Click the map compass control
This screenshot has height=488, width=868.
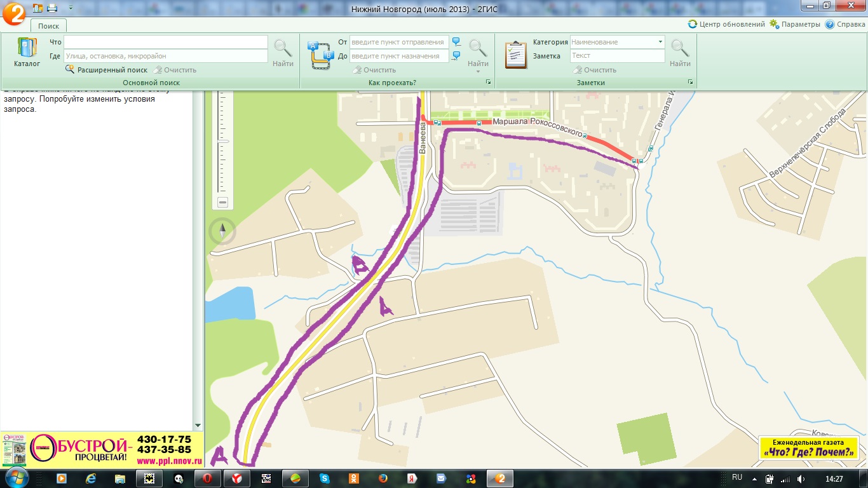(222, 232)
